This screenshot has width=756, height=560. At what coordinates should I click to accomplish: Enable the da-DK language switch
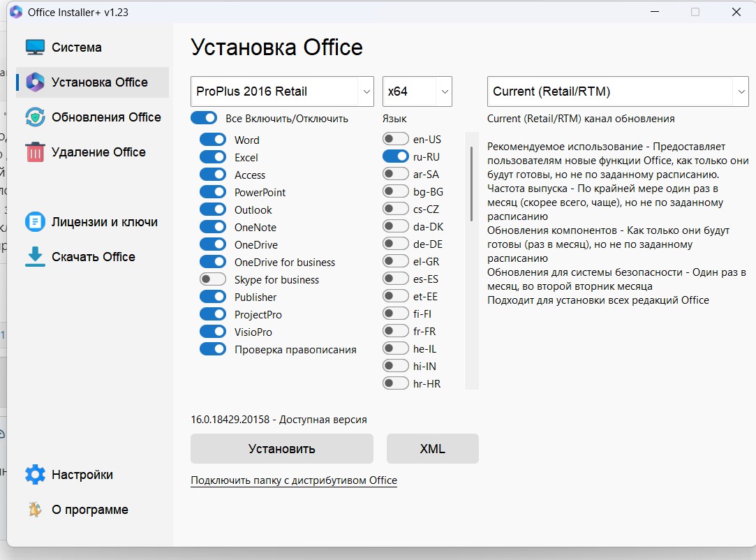[396, 226]
